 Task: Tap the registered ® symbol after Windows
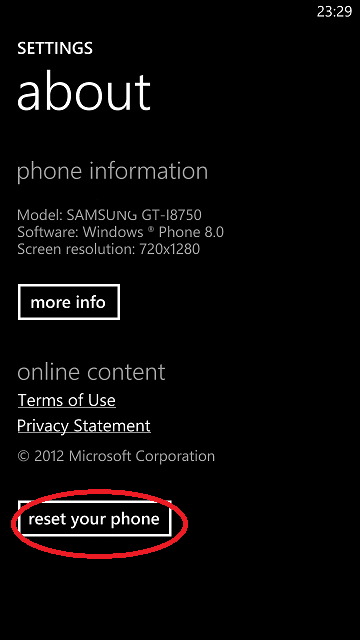(x=151, y=229)
